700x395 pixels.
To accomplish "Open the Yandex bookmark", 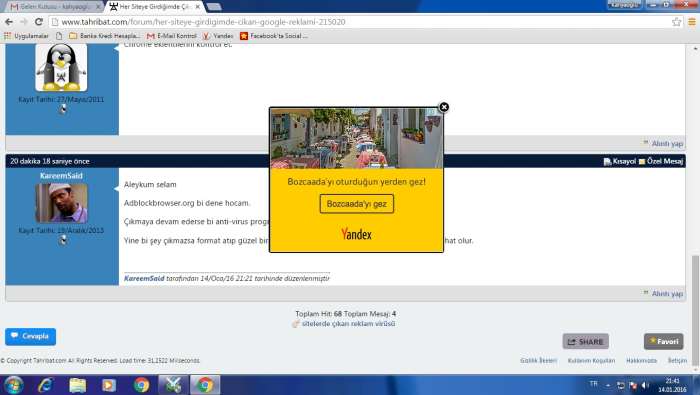I will (218, 36).
